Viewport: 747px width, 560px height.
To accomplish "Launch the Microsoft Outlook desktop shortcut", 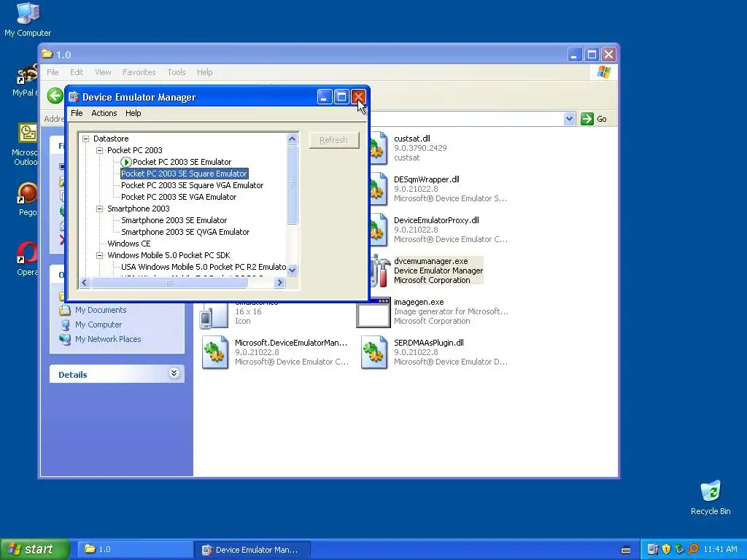I will (26, 144).
